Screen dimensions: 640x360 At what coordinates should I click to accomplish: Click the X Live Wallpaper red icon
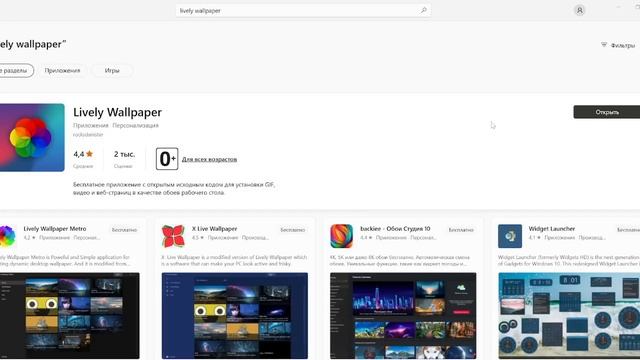click(173, 236)
